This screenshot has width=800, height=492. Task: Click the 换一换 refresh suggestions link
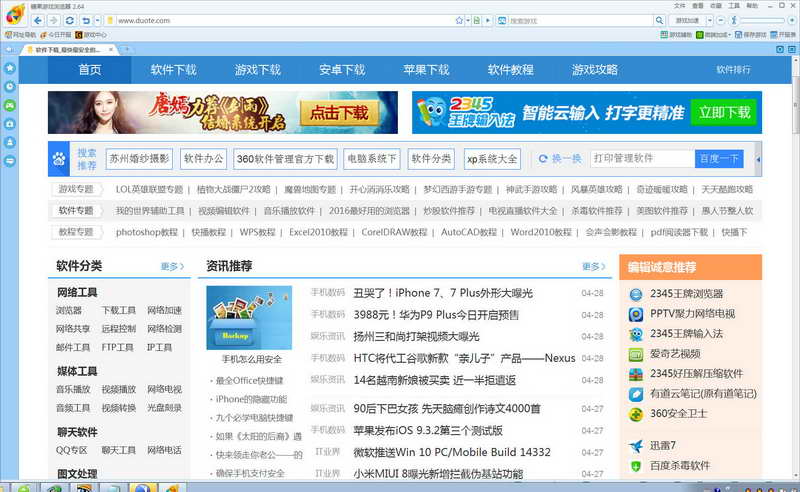click(x=560, y=159)
